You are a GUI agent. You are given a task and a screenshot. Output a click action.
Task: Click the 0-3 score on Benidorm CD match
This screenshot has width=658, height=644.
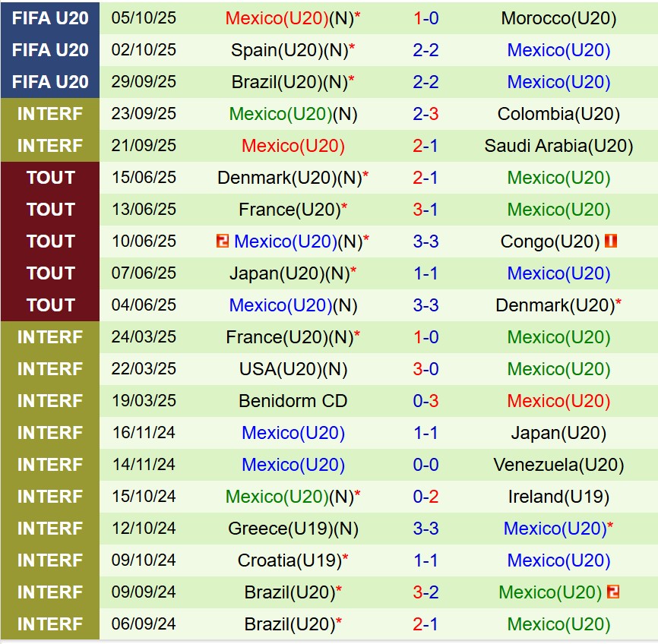[x=425, y=401]
